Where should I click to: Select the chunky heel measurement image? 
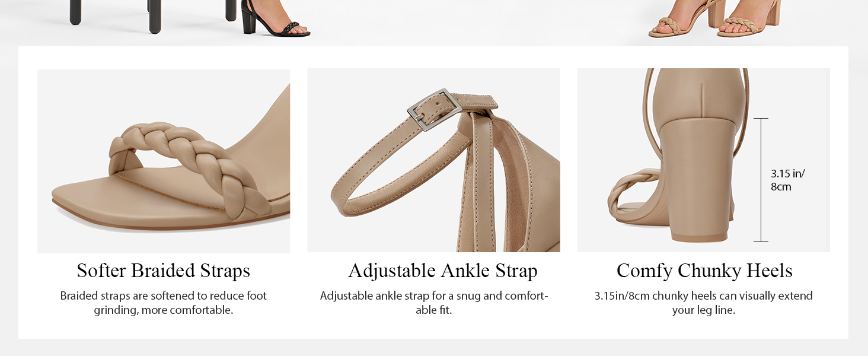(x=704, y=160)
